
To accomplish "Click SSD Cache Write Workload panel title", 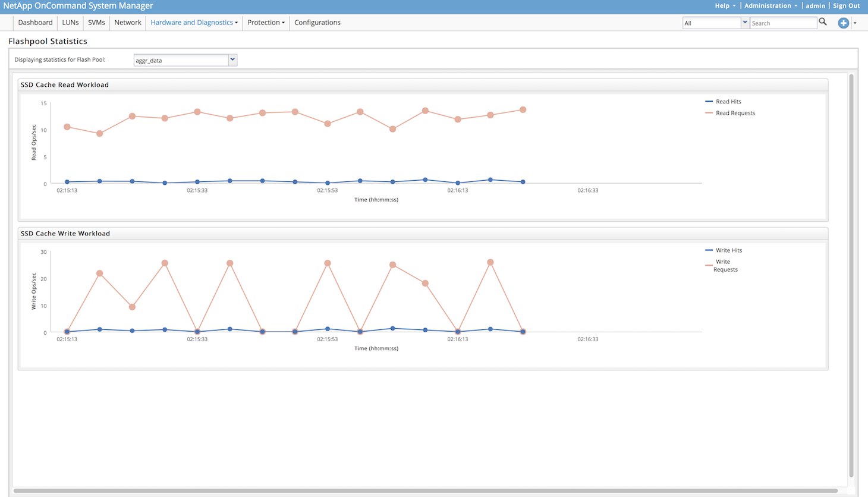I will (65, 234).
